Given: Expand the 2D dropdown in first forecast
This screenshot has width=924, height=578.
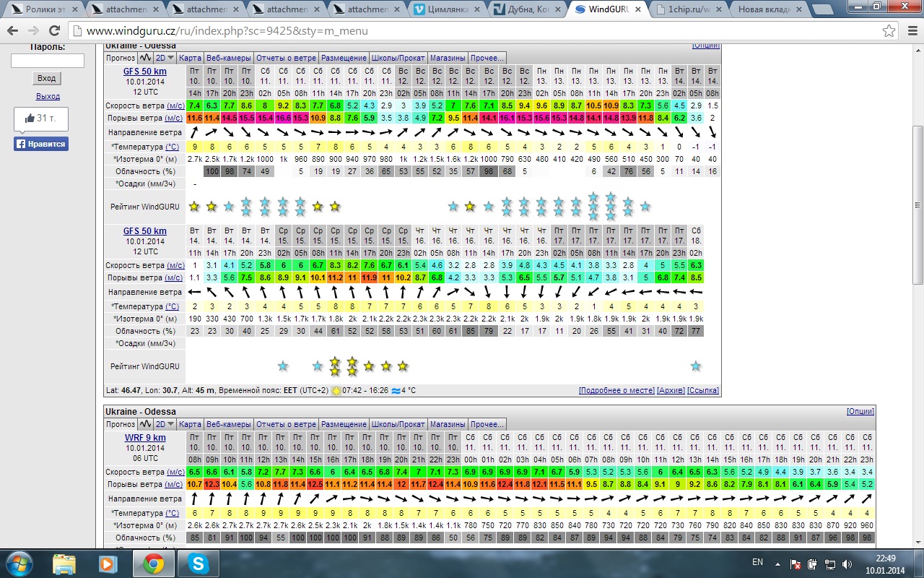Looking at the screenshot, I should [165, 58].
